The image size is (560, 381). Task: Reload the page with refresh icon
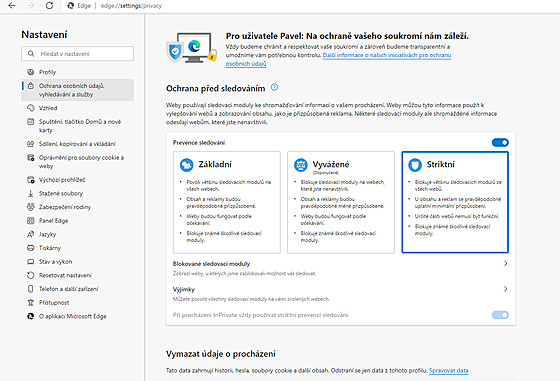click(x=49, y=5)
